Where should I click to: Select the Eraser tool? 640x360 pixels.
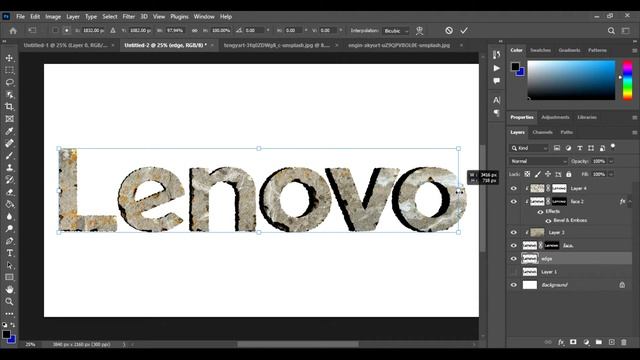9,192
